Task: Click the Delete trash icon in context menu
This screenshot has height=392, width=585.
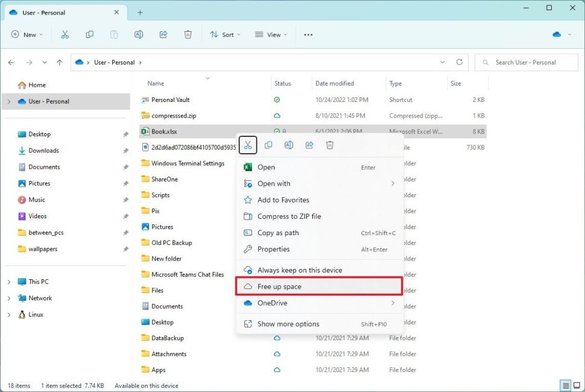Action: (330, 145)
